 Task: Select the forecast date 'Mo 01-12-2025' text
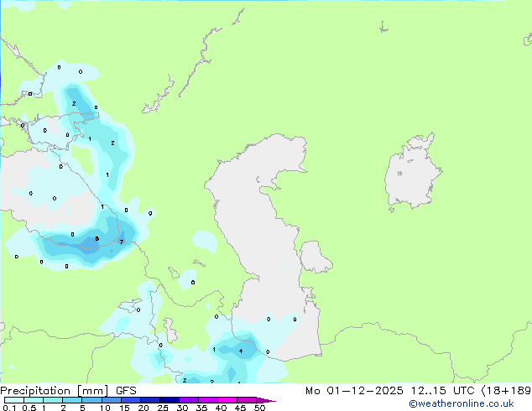354,391
